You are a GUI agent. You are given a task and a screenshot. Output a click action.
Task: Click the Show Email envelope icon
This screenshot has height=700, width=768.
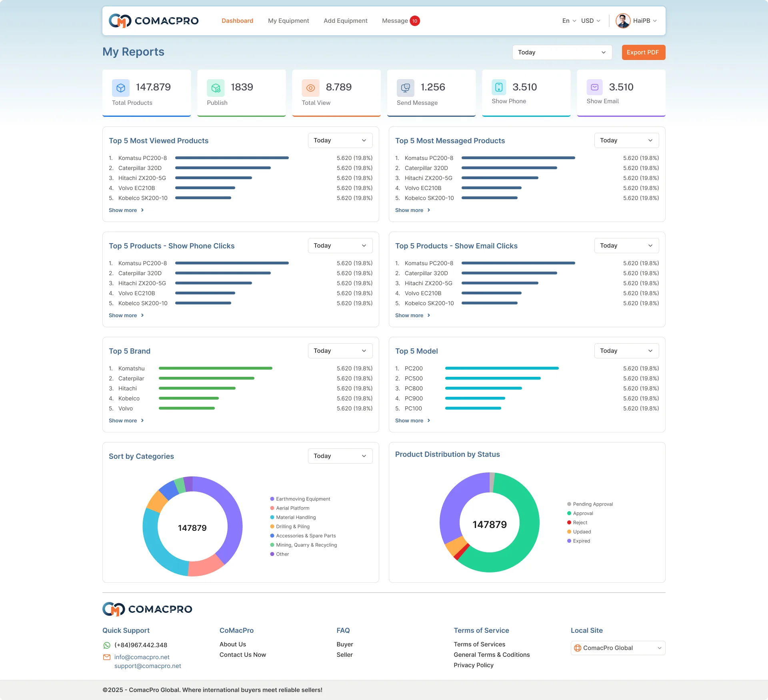[594, 87]
